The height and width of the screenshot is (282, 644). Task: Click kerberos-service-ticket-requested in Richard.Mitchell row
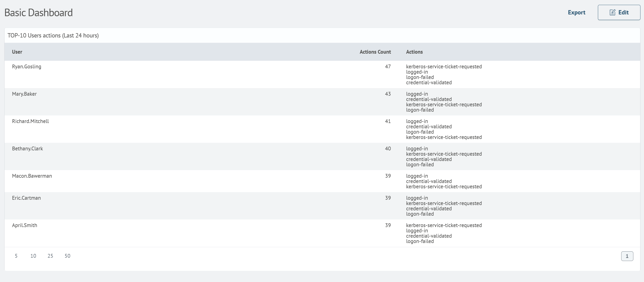tap(444, 137)
